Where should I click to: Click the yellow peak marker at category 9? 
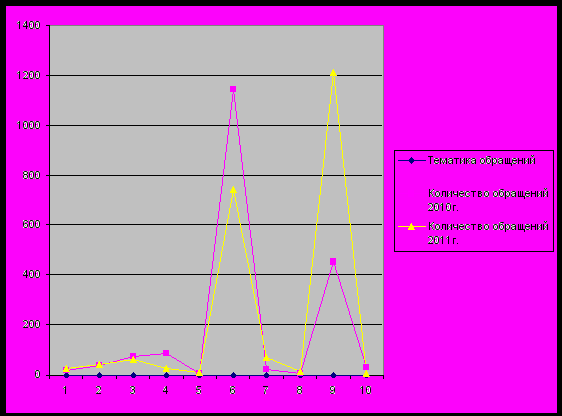333,73
